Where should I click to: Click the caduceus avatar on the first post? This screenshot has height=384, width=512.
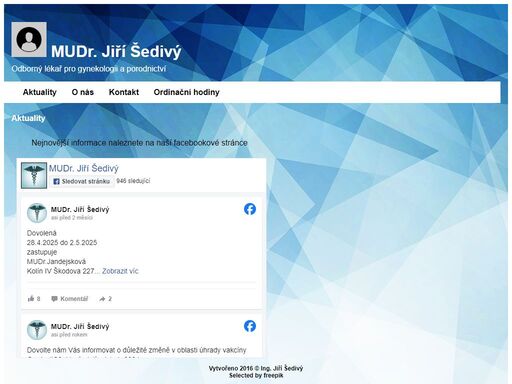click(x=37, y=213)
